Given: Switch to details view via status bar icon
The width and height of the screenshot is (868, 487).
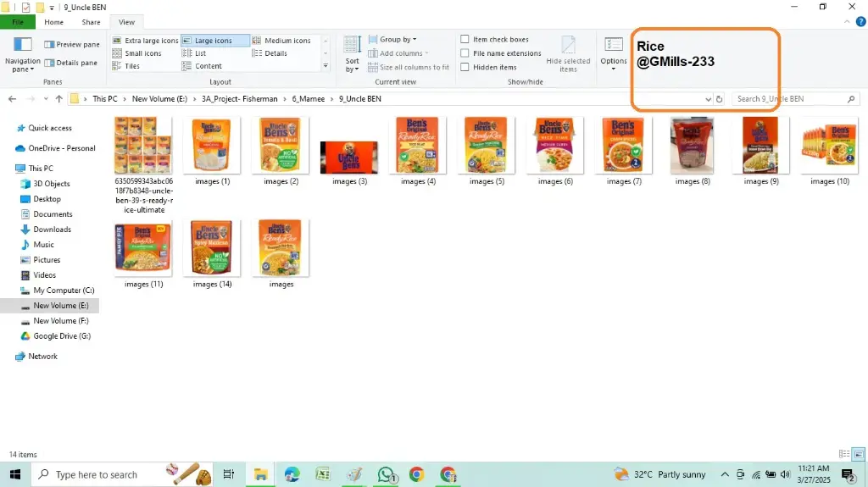Looking at the screenshot, I should [844, 454].
